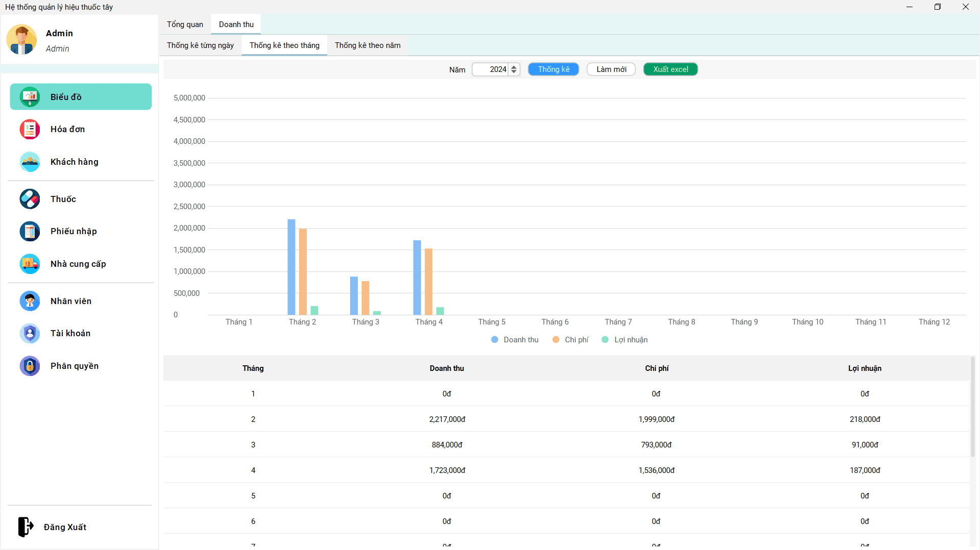Switch to Thống kê theo năm tab
The height and width of the screenshot is (550, 980).
point(367,45)
